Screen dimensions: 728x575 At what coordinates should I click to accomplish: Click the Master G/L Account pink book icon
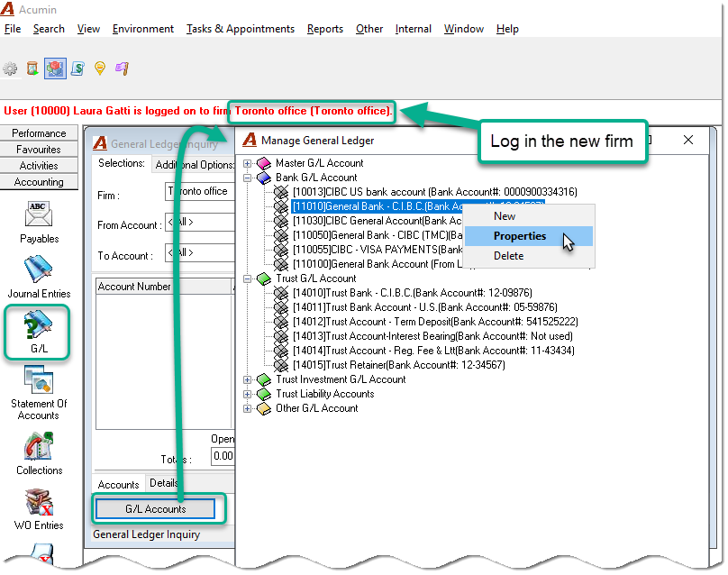click(264, 163)
